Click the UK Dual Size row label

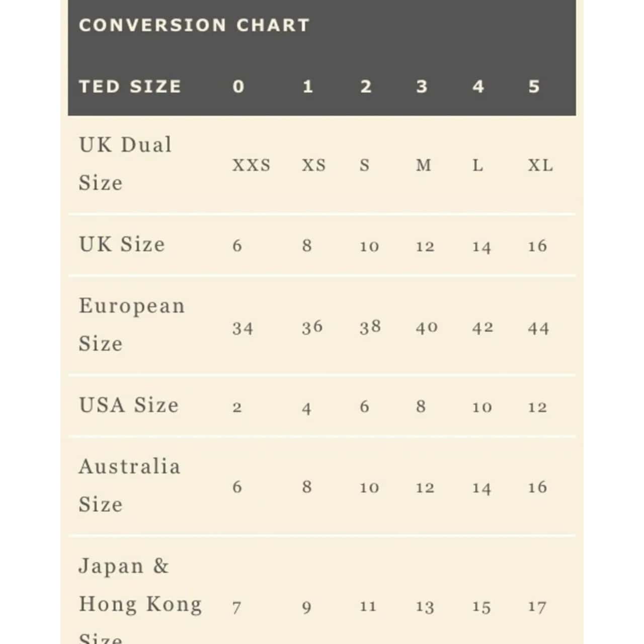click(x=125, y=164)
